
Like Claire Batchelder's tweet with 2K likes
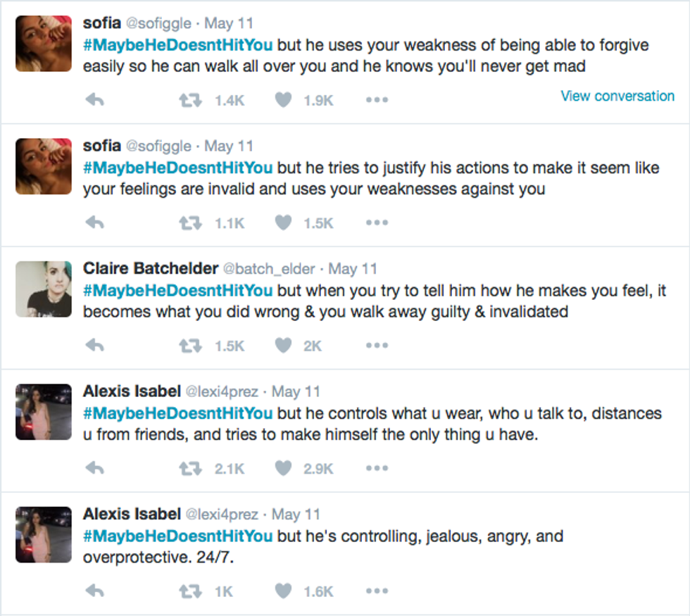tap(283, 346)
